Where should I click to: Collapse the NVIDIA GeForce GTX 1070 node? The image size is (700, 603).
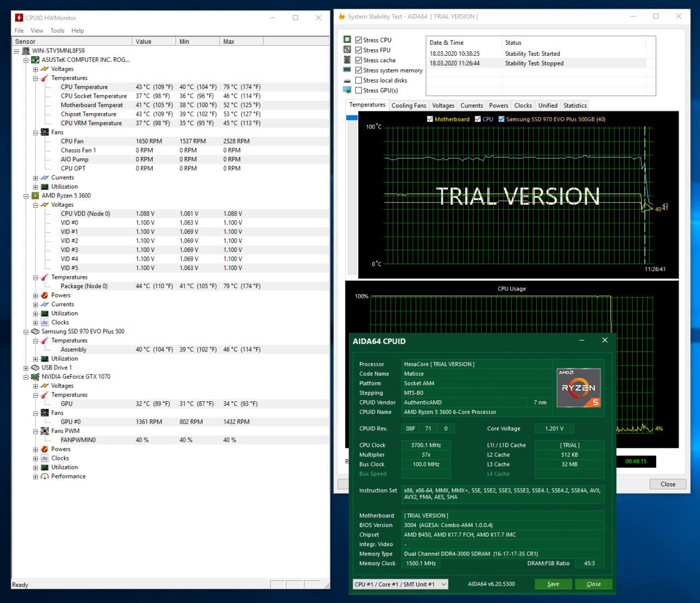pyautogui.click(x=26, y=377)
